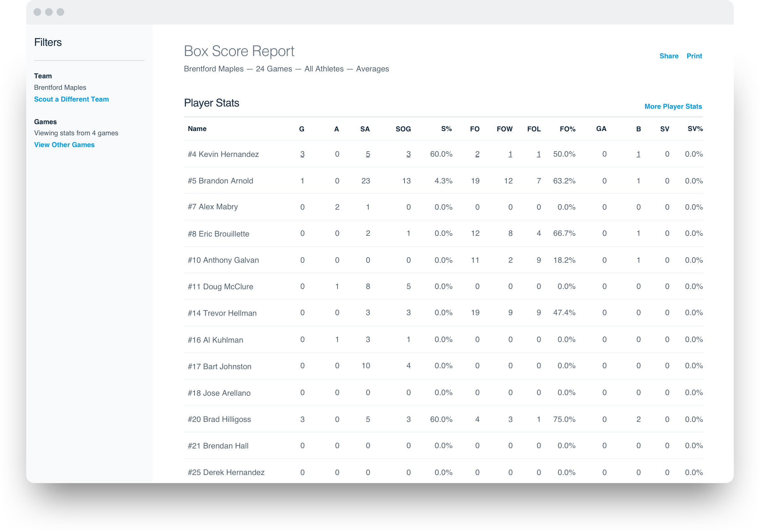The image size is (760, 532).
Task: Click the Share link
Action: (669, 56)
